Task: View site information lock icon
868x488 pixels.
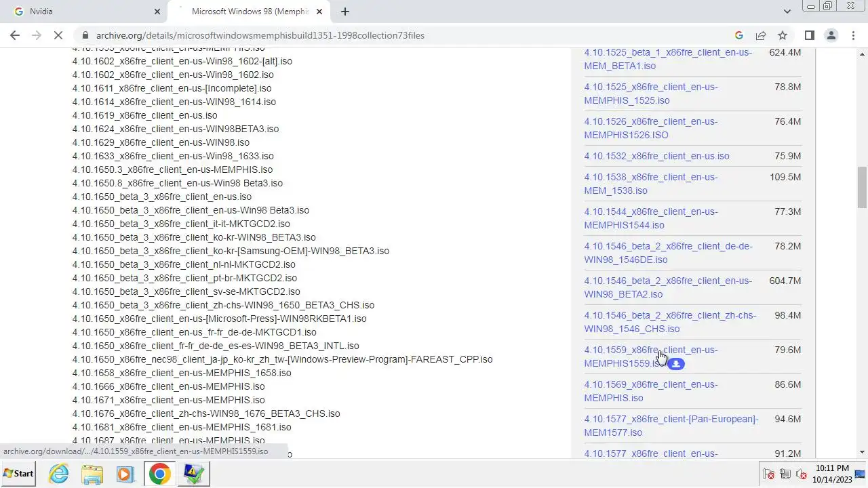Action: [x=85, y=35]
